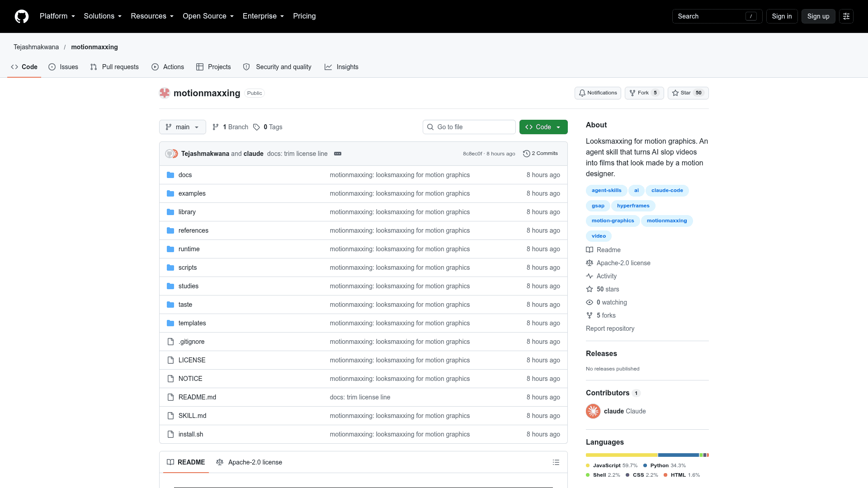868x488 pixels.
Task: Click the claude contributor avatar
Action: tap(593, 411)
